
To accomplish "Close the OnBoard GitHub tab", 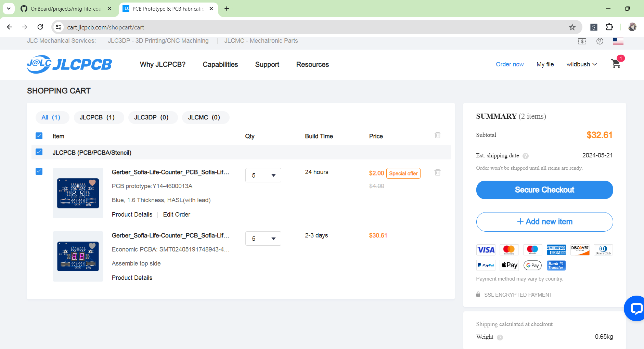I will (x=110, y=9).
